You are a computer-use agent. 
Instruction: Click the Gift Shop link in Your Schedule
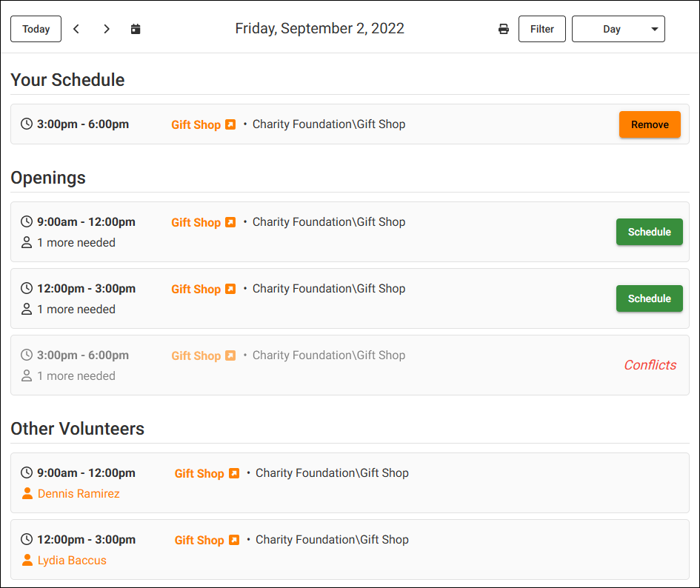pos(196,124)
